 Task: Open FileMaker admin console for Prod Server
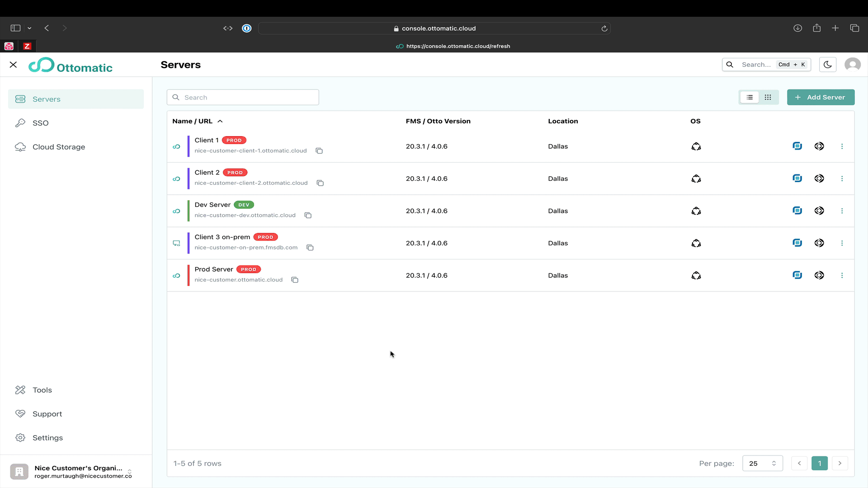pos(797,275)
